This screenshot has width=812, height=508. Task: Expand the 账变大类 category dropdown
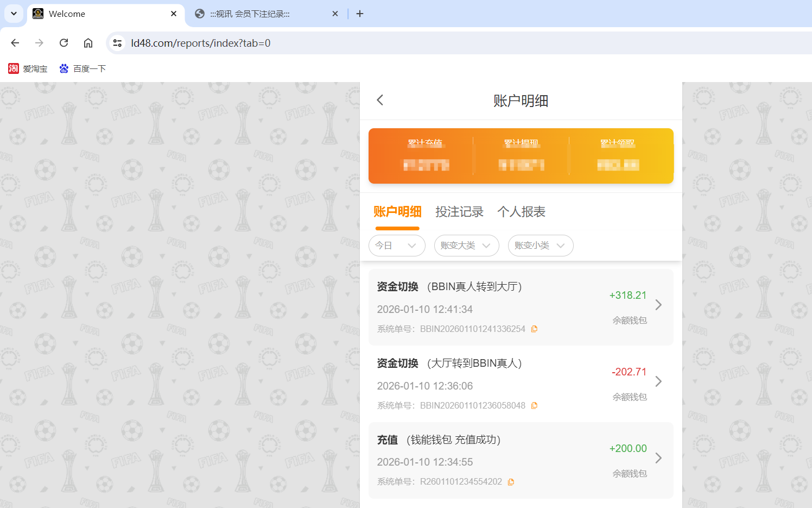[x=466, y=246]
